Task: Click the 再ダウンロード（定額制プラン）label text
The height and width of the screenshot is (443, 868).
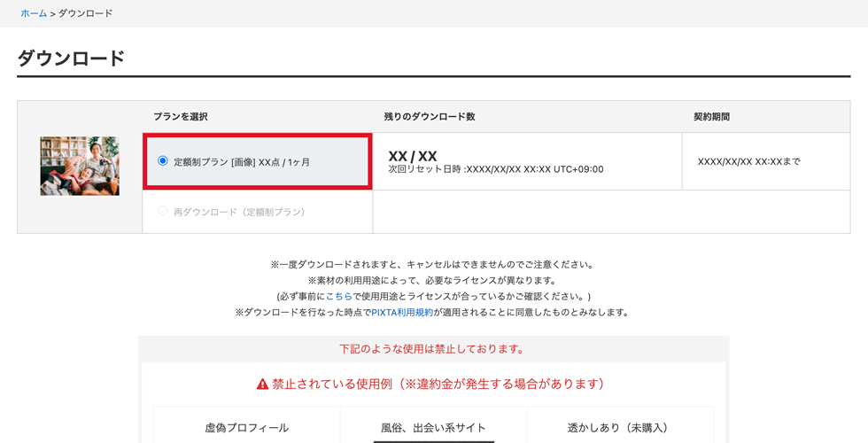Action: (239, 212)
